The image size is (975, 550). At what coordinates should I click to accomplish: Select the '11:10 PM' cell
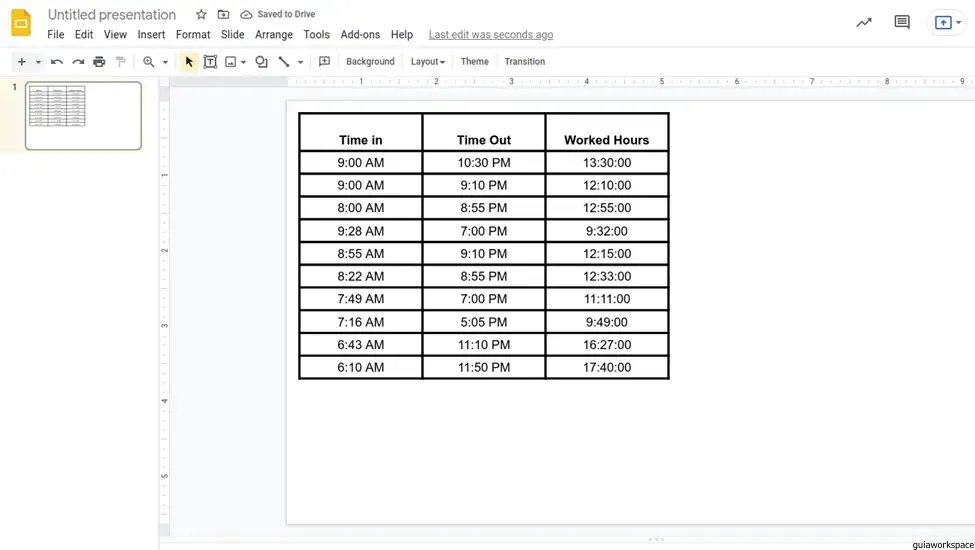(x=484, y=345)
